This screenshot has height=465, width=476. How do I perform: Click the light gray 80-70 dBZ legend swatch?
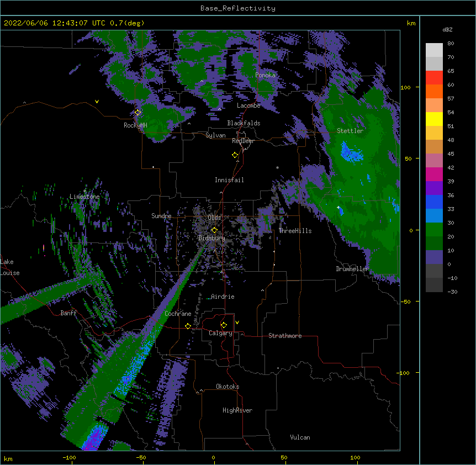pos(434,50)
